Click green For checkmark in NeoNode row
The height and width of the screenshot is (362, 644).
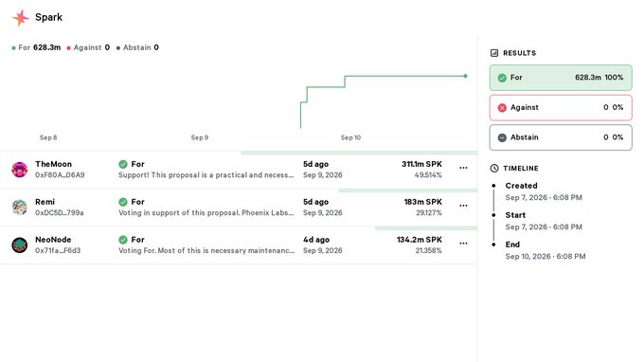pyautogui.click(x=123, y=240)
